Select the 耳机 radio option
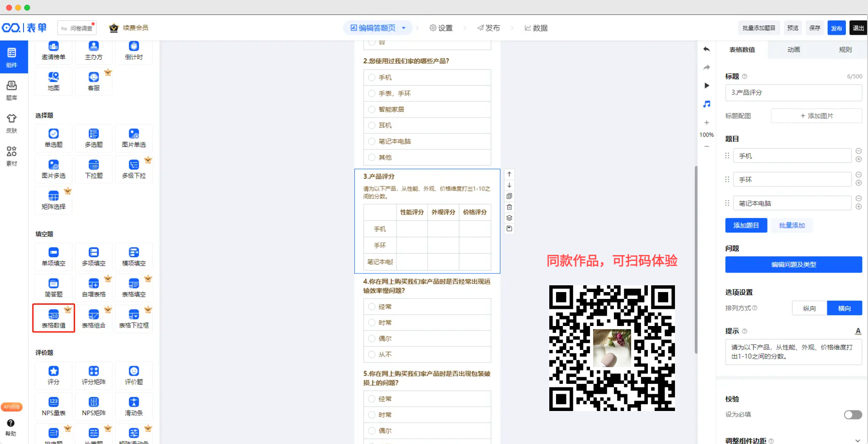This screenshot has height=444, width=868. (x=372, y=125)
